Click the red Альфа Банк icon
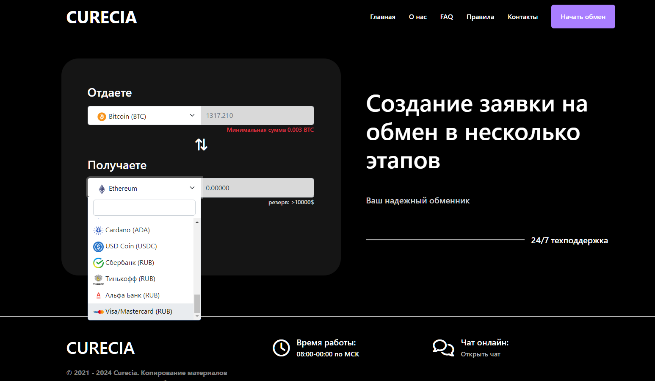 coord(99,295)
